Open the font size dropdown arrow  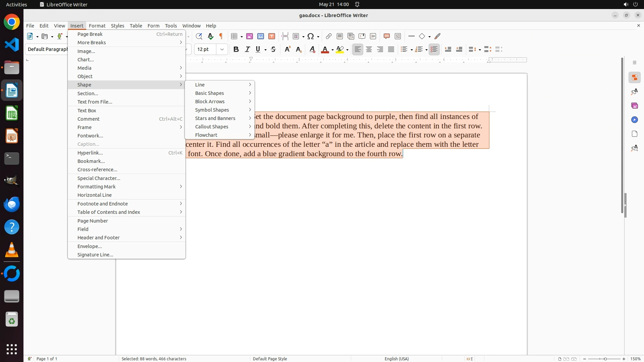click(x=222, y=50)
